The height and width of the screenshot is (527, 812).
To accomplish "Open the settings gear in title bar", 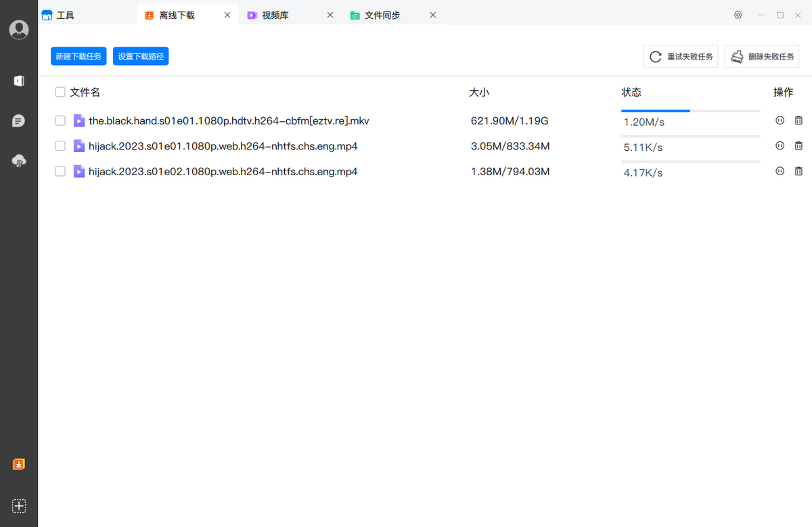I will (x=738, y=15).
